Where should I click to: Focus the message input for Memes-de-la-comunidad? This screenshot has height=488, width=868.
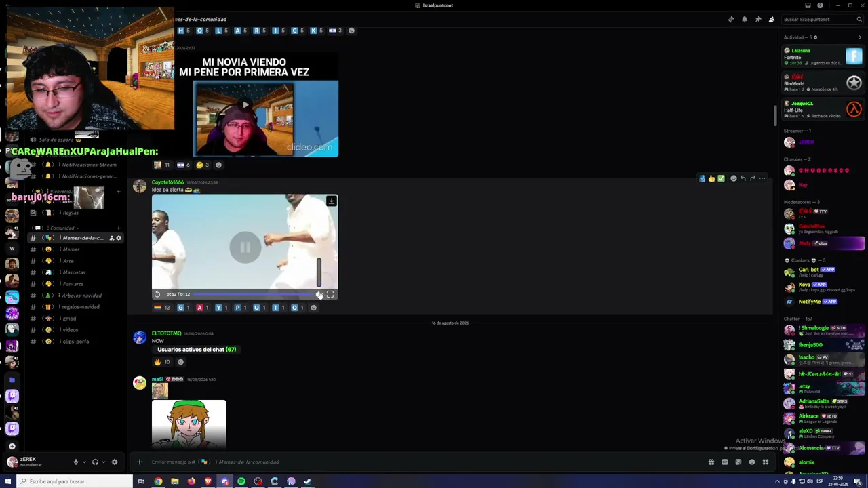426,462
